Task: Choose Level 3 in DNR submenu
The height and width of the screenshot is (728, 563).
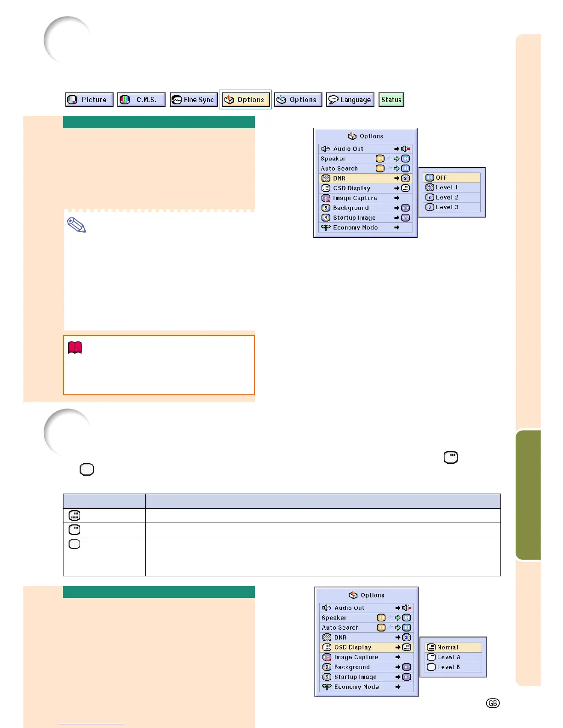Action: 452,207
